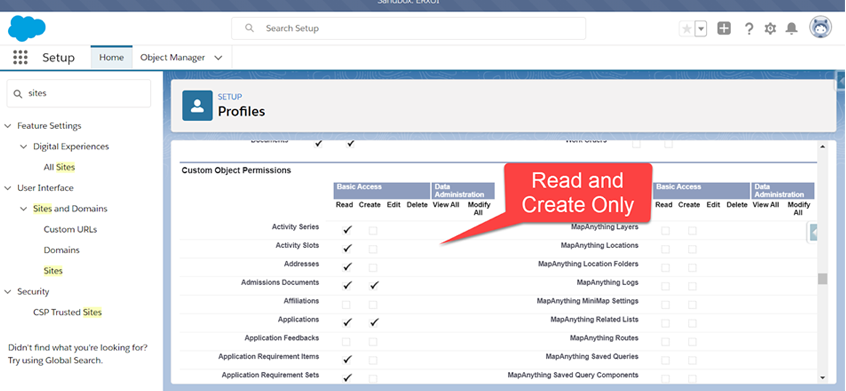Switch to the Home tab
This screenshot has width=846, height=391.
pos(112,57)
